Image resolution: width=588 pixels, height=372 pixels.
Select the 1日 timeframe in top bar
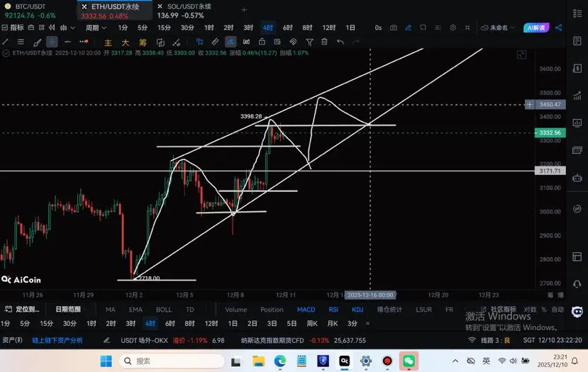[x=350, y=28]
